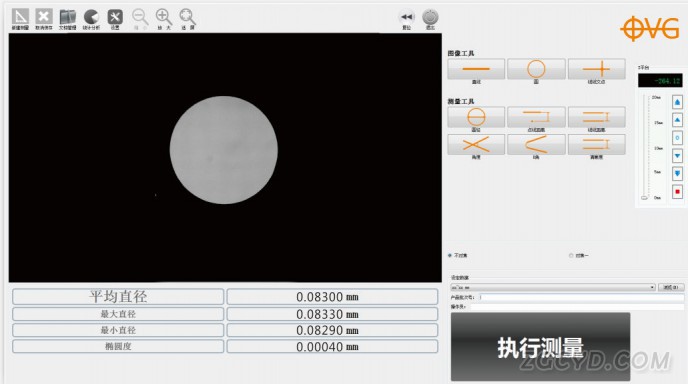Click the product batch number input field
Viewport: 688px width, 384px height.
click(x=581, y=298)
